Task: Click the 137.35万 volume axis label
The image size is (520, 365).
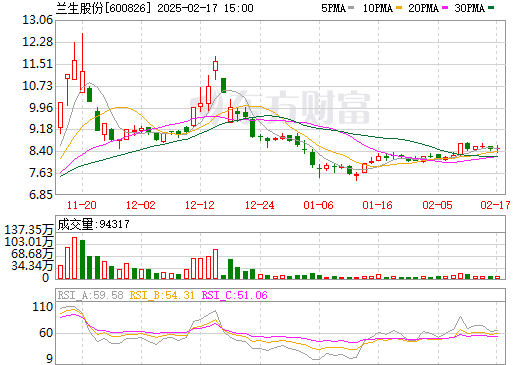Action: 29,230
